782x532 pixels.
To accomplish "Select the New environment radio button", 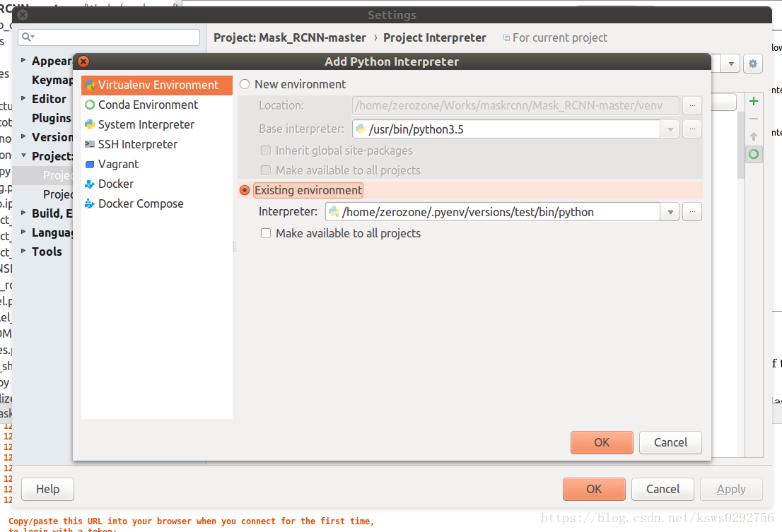I will pos(245,84).
